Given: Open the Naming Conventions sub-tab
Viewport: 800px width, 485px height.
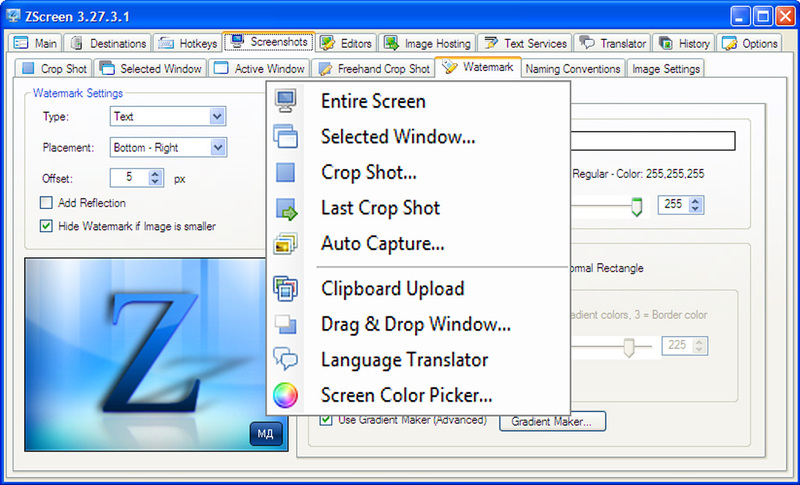Looking at the screenshot, I should pos(572,68).
